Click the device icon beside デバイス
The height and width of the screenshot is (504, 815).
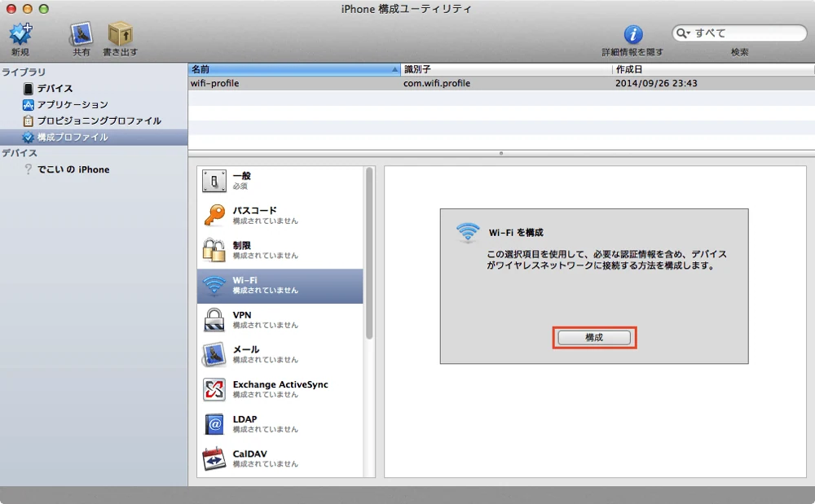tap(29, 88)
